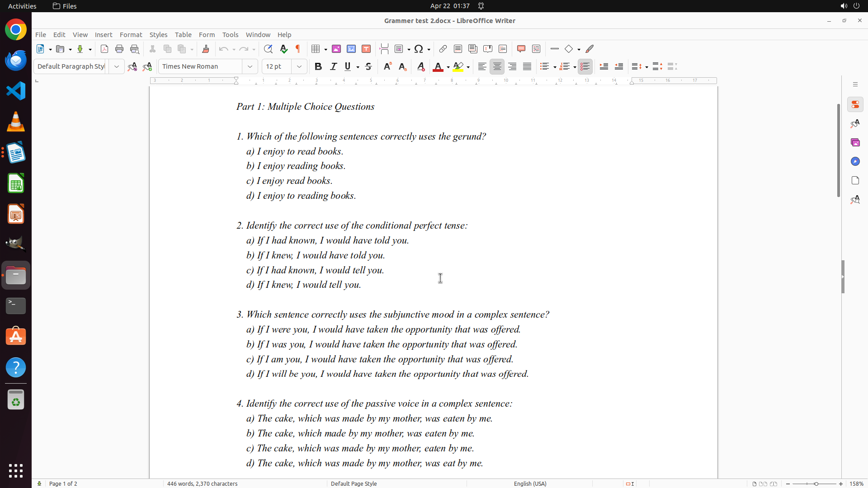Screen dimensions: 868x488
Task: Apply the red font color swatch
Action: [x=438, y=67]
